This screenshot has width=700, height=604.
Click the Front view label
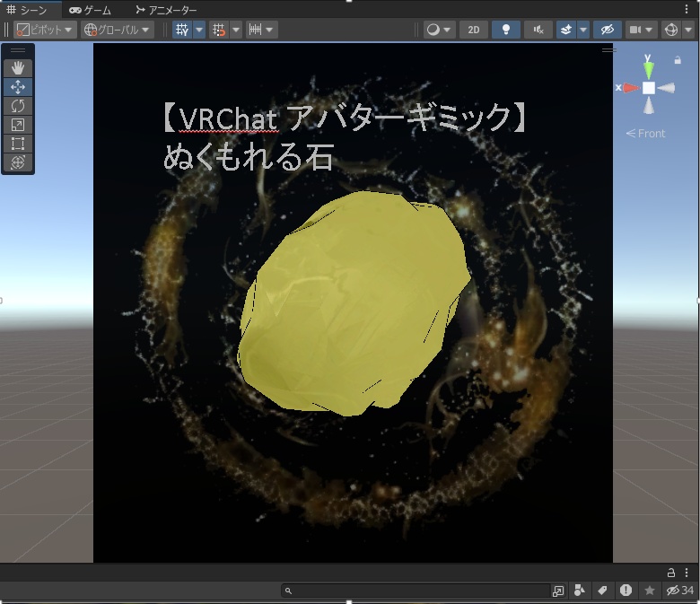click(645, 134)
